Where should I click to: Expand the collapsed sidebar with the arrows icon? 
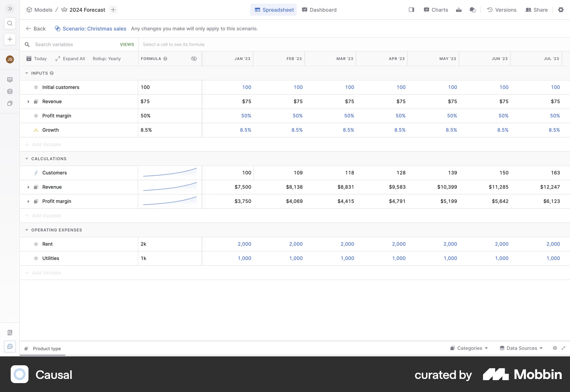tap(10, 9)
